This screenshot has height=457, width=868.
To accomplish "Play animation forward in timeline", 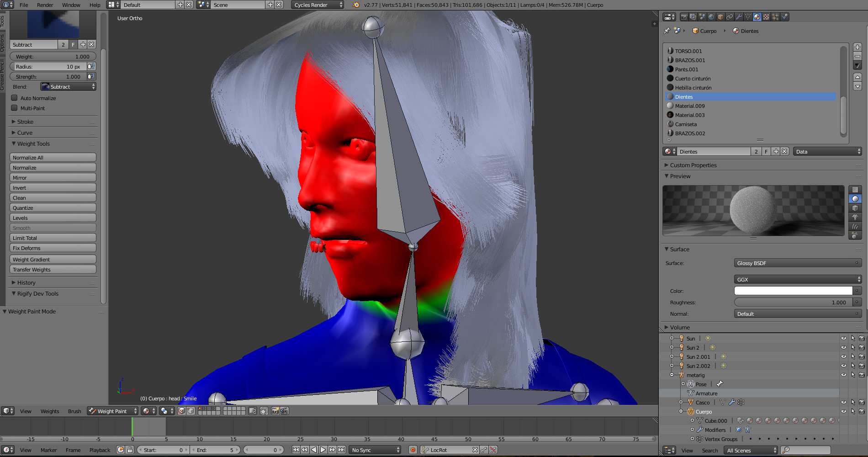I will pos(323,450).
